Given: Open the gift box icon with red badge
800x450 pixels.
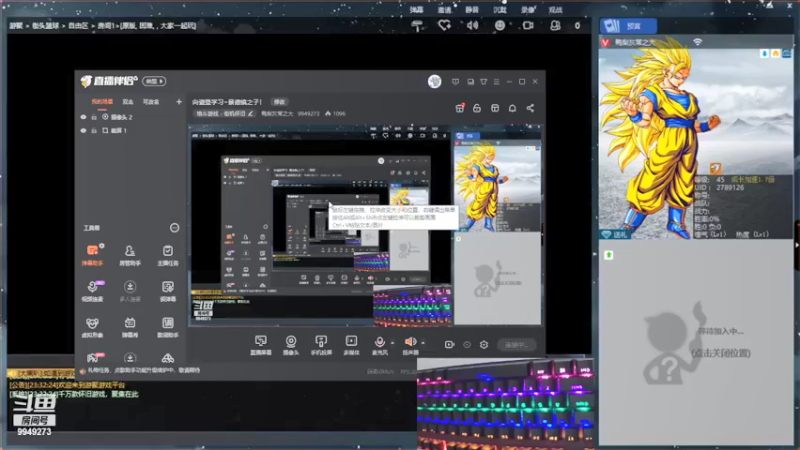Looking at the screenshot, I should coord(460,108).
